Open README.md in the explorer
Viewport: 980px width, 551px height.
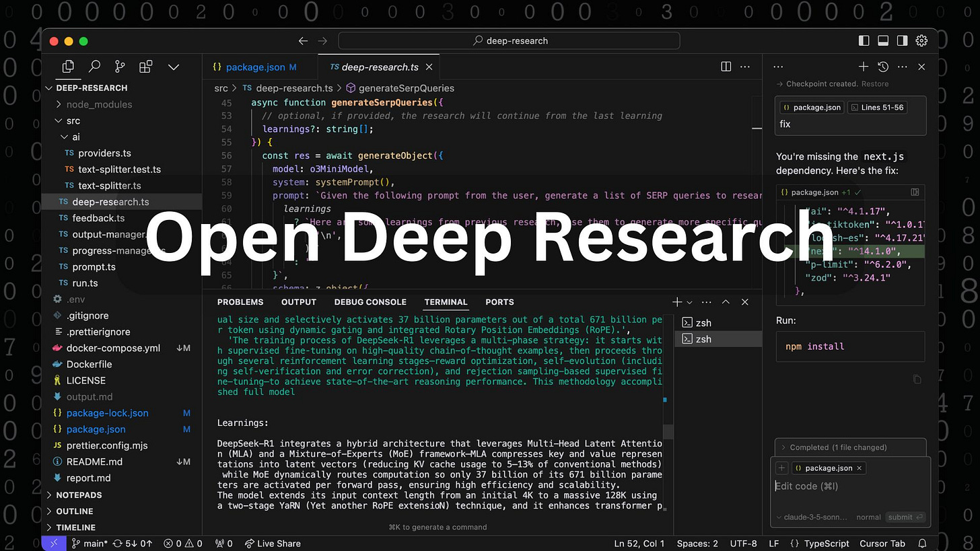click(94, 462)
